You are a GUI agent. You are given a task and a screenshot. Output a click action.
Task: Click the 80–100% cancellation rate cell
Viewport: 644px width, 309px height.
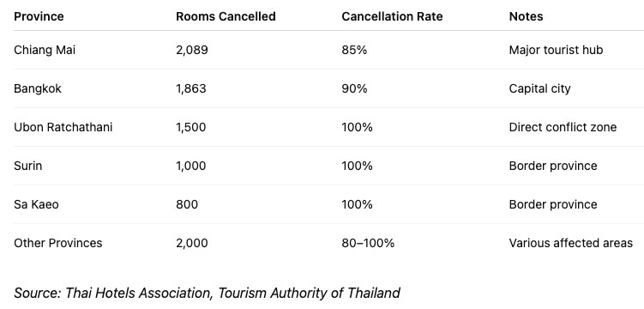tap(368, 243)
